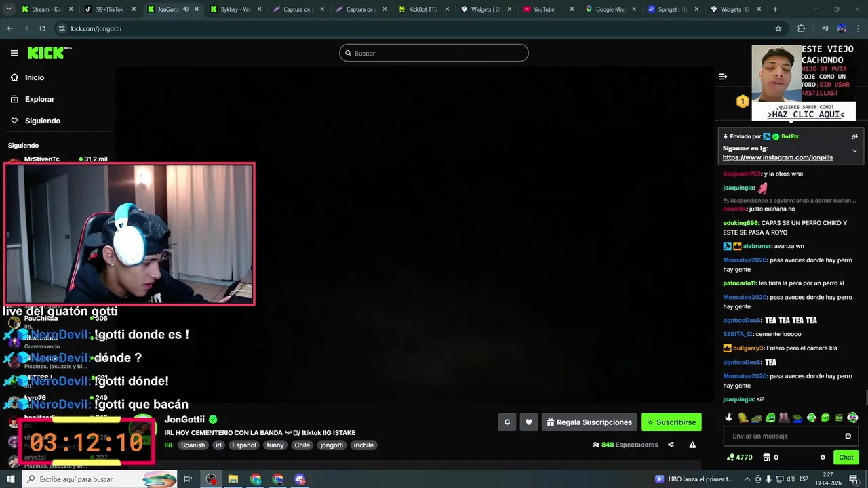
Task: Go to Inicio in the sidebar
Action: click(35, 77)
